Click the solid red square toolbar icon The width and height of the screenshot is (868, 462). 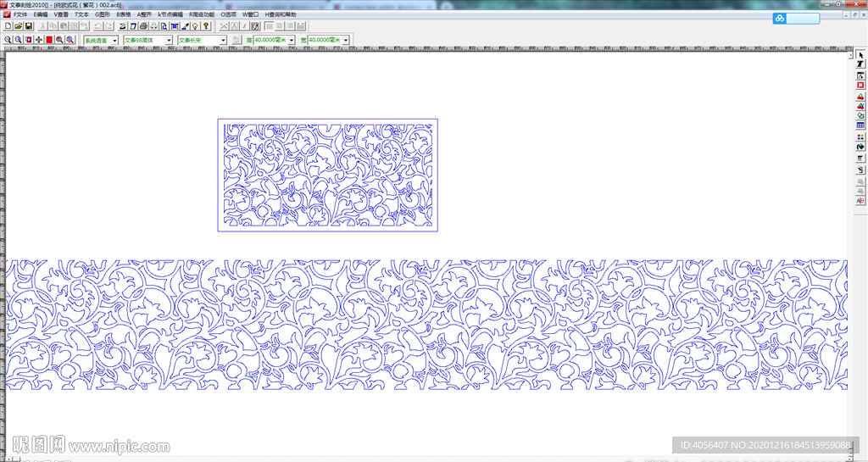click(x=49, y=40)
